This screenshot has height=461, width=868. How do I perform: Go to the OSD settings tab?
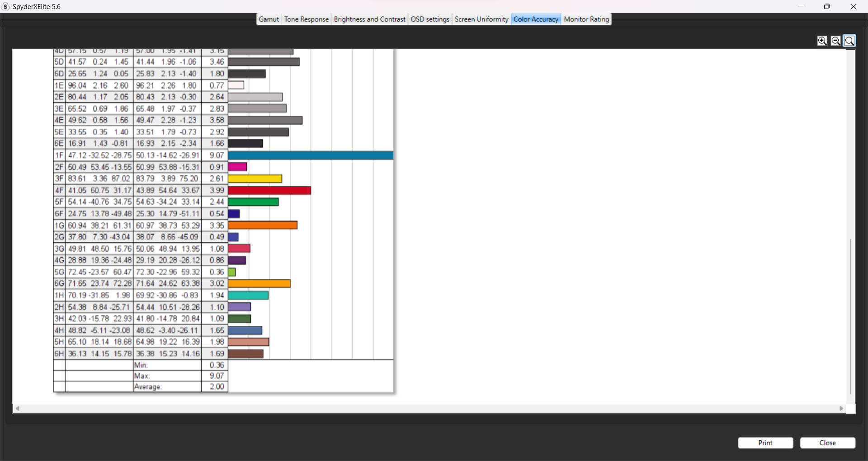tap(429, 19)
